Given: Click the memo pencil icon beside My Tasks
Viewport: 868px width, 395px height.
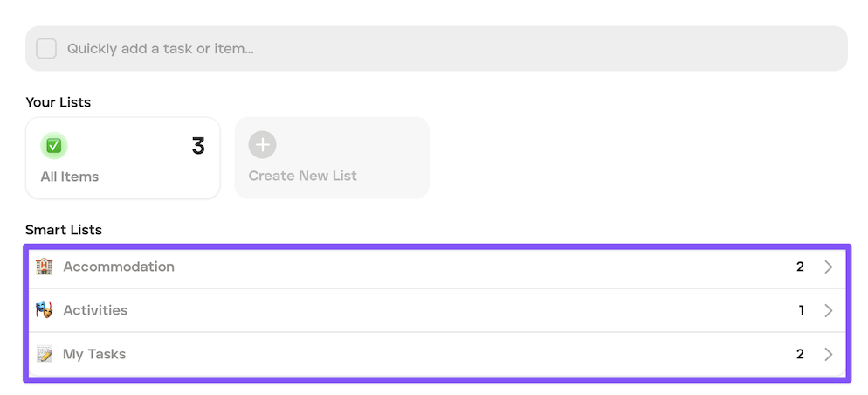Looking at the screenshot, I should tap(45, 354).
